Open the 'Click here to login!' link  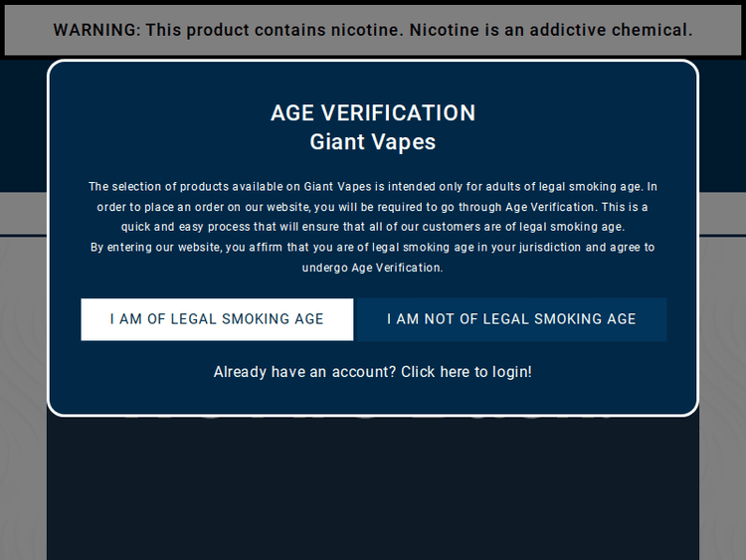coord(466,372)
